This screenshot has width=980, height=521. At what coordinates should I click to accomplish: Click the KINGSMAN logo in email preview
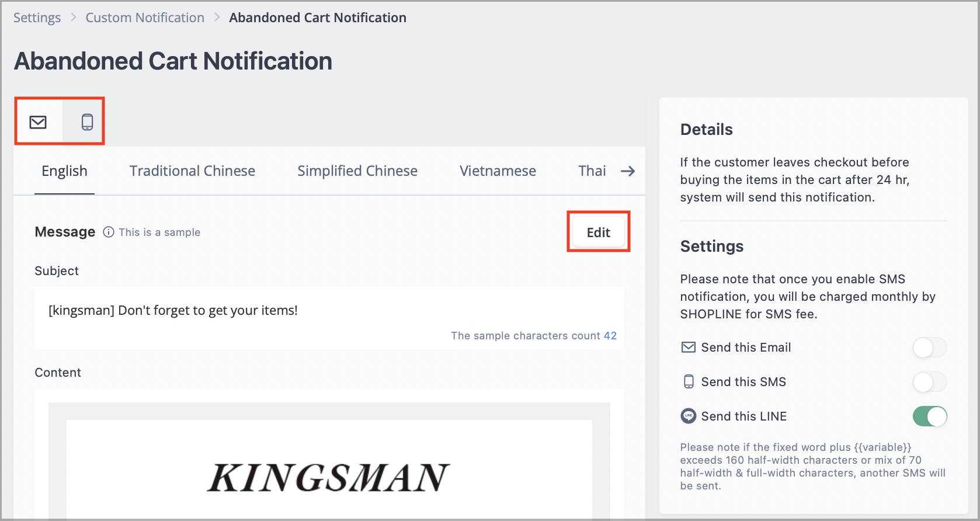click(329, 478)
